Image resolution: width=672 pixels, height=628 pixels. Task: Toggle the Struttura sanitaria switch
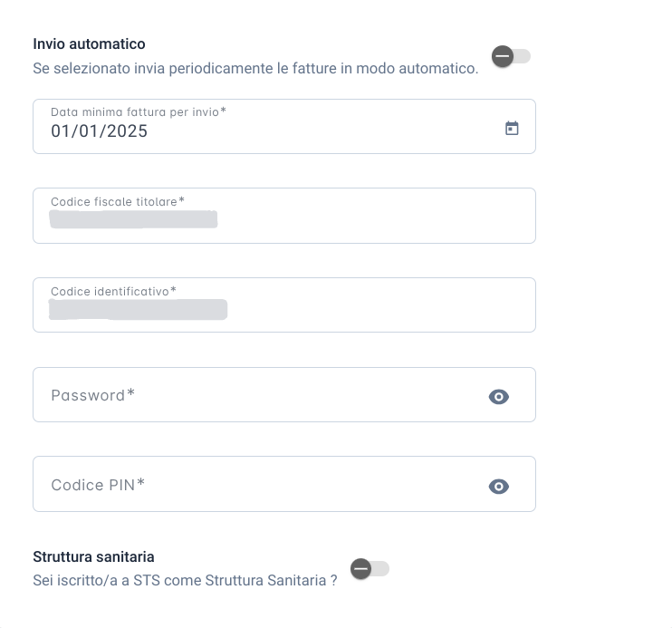tap(370, 569)
